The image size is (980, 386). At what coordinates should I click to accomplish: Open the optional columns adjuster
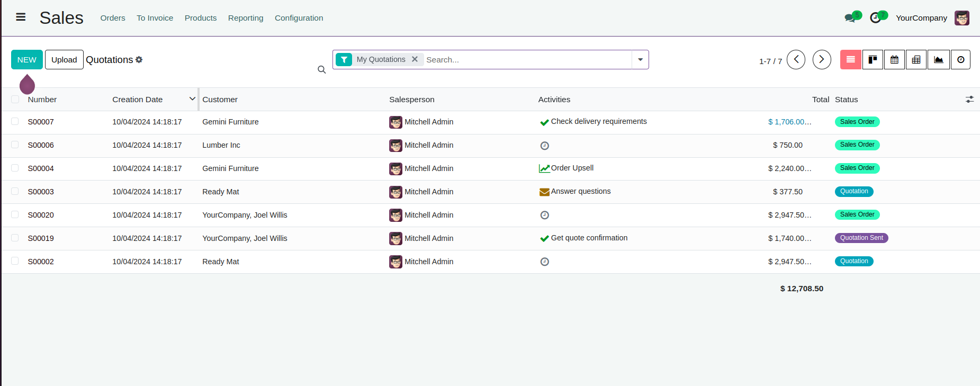point(969,100)
